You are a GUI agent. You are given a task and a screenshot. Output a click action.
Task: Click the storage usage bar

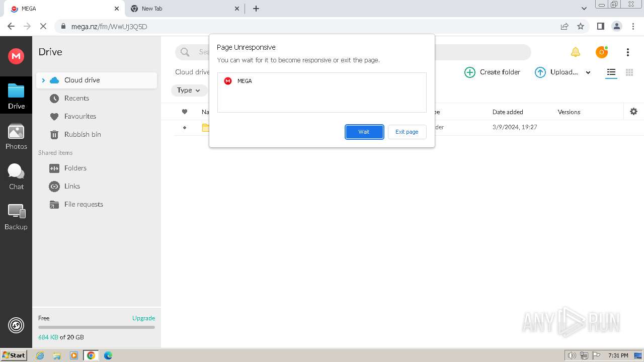pyautogui.click(x=97, y=327)
